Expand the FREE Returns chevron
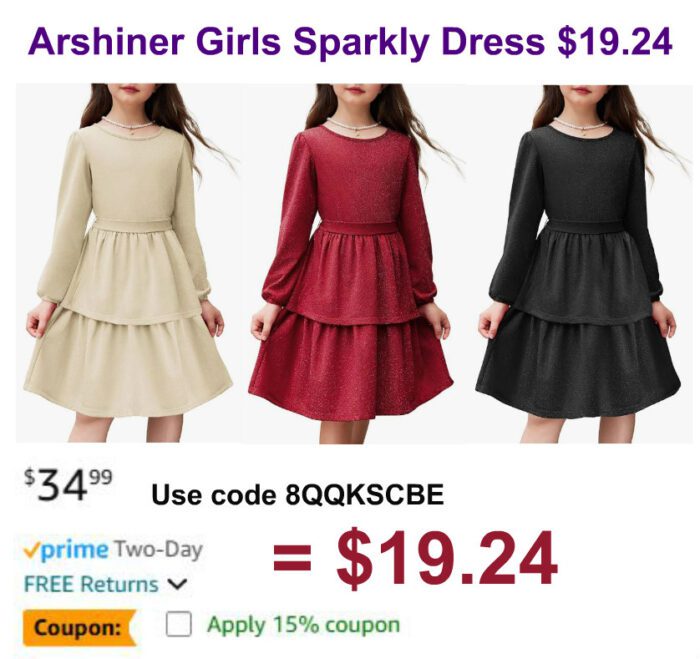 (178, 584)
